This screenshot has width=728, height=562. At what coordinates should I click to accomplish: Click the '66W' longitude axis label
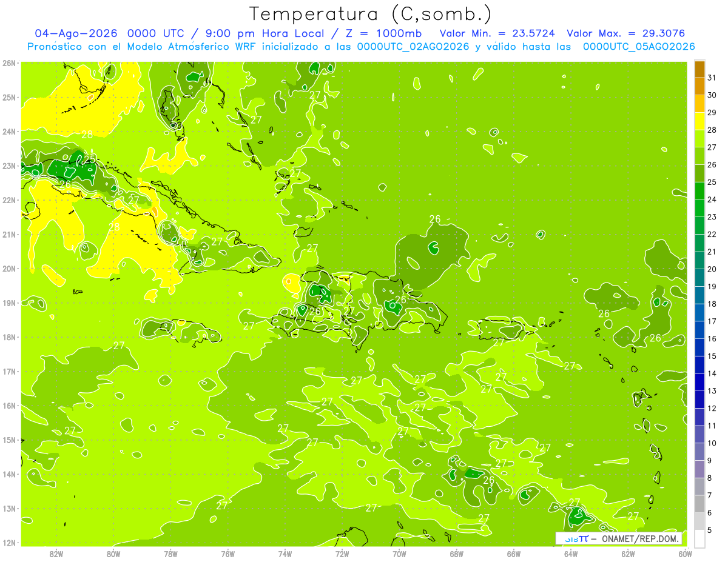(x=513, y=554)
